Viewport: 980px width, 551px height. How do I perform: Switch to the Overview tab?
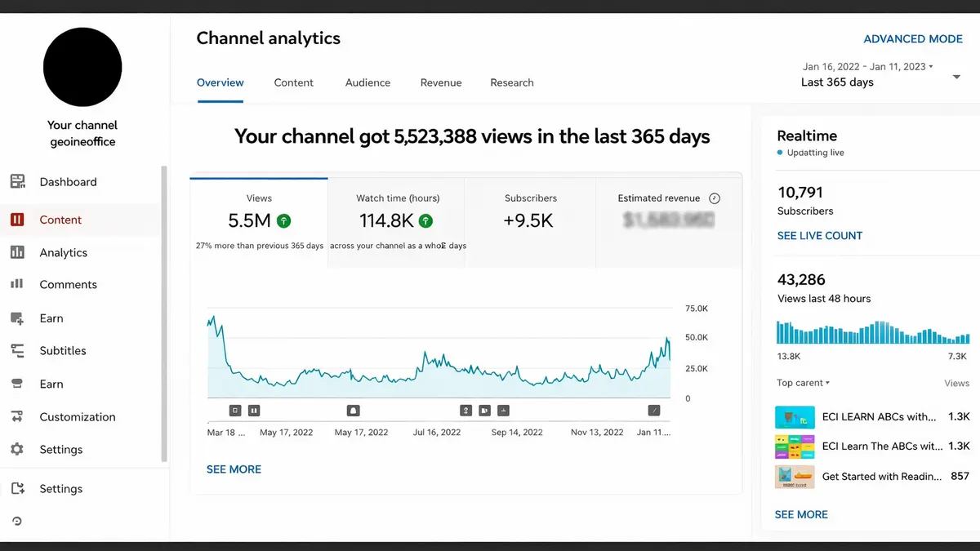coord(220,82)
